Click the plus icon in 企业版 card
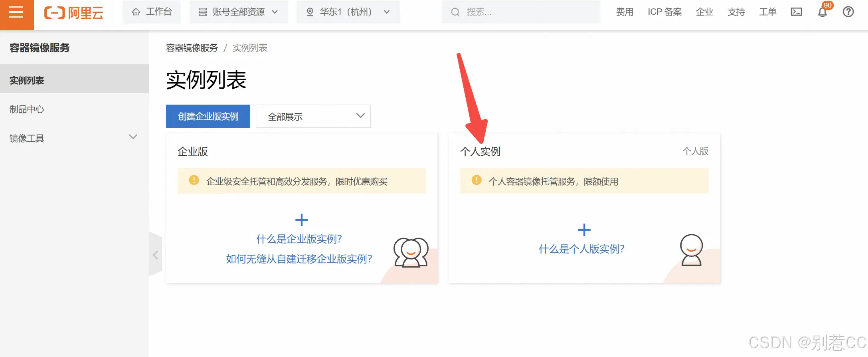The image size is (868, 357). point(302,220)
